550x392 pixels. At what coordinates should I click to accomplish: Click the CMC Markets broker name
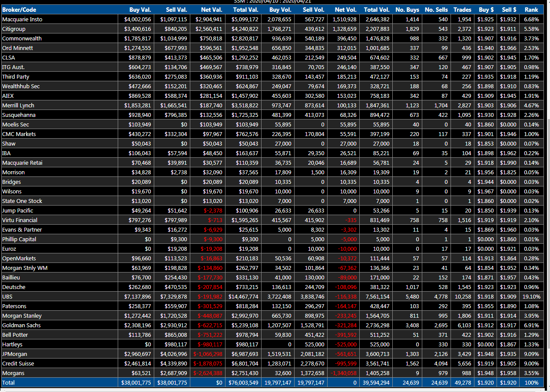19,134
